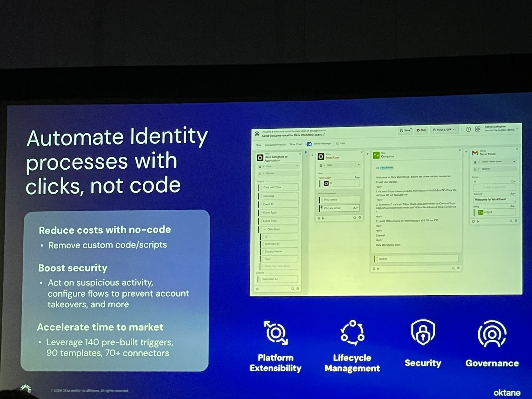Viewport: 532px width, 399px height.
Task: Open the Gmail connection dropdown on Send Email card
Action: [x=514, y=162]
